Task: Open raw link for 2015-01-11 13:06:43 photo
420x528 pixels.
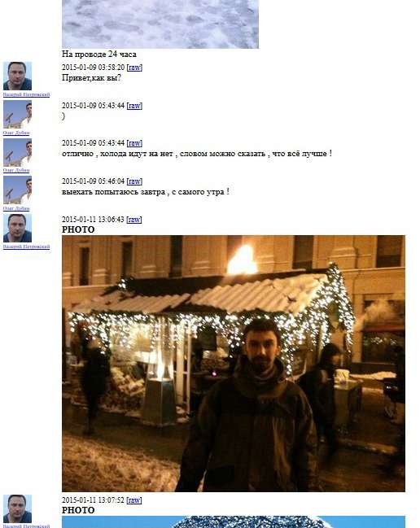Action: point(134,220)
